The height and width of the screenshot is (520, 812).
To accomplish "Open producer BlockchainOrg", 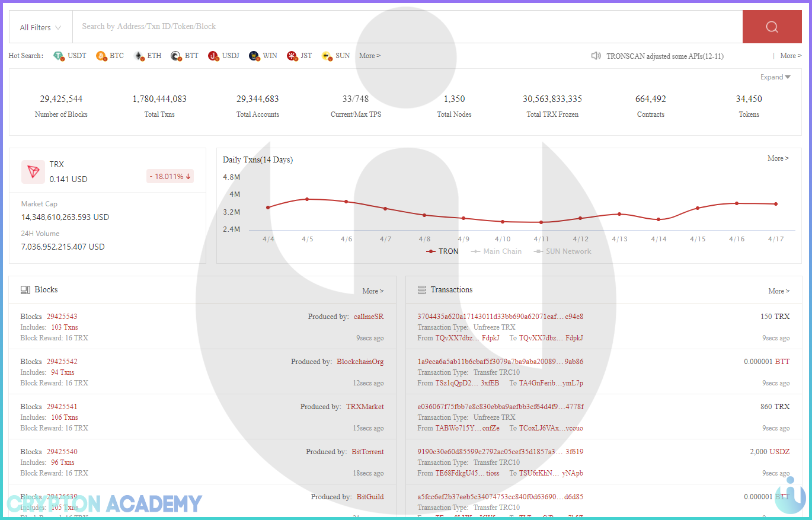I will [360, 362].
